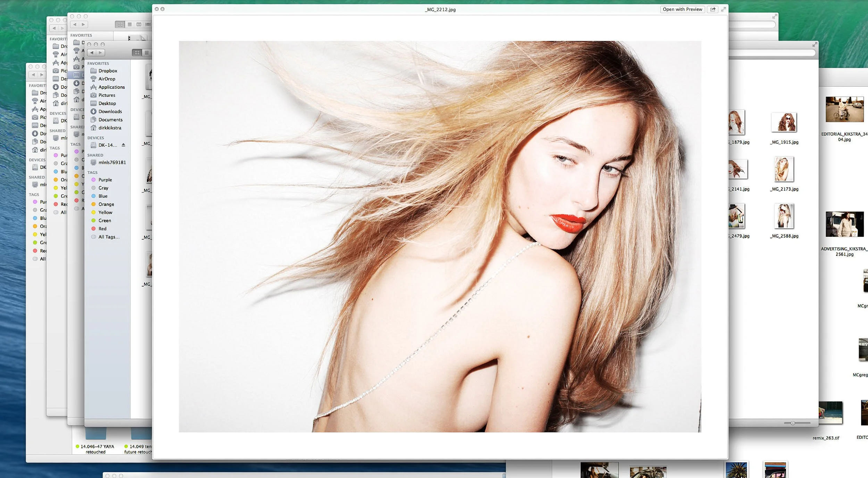Switch to list view in the Finder toolbar

click(147, 53)
